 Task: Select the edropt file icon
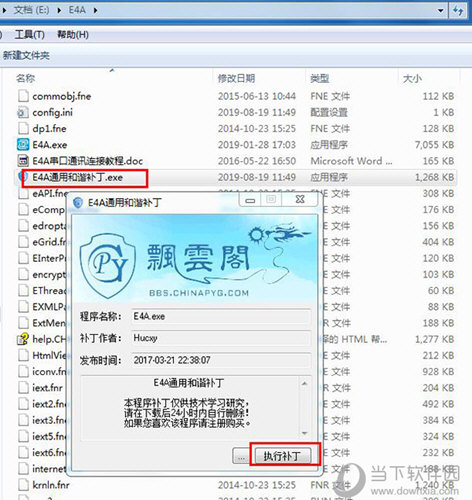tap(23, 226)
